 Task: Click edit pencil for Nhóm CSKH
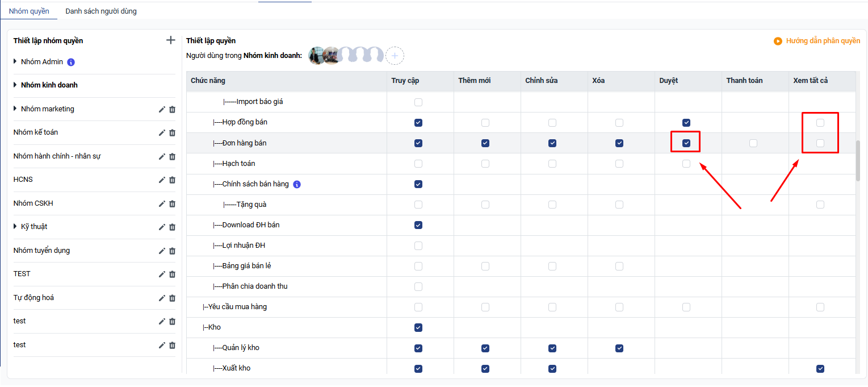point(162,203)
